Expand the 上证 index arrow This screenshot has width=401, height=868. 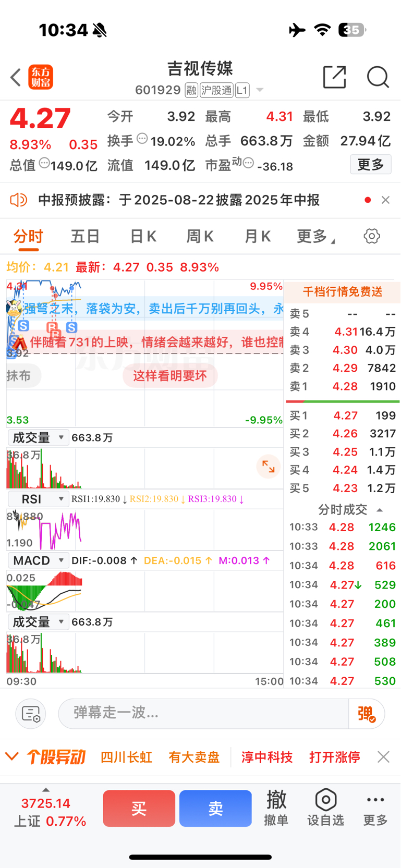[46, 790]
